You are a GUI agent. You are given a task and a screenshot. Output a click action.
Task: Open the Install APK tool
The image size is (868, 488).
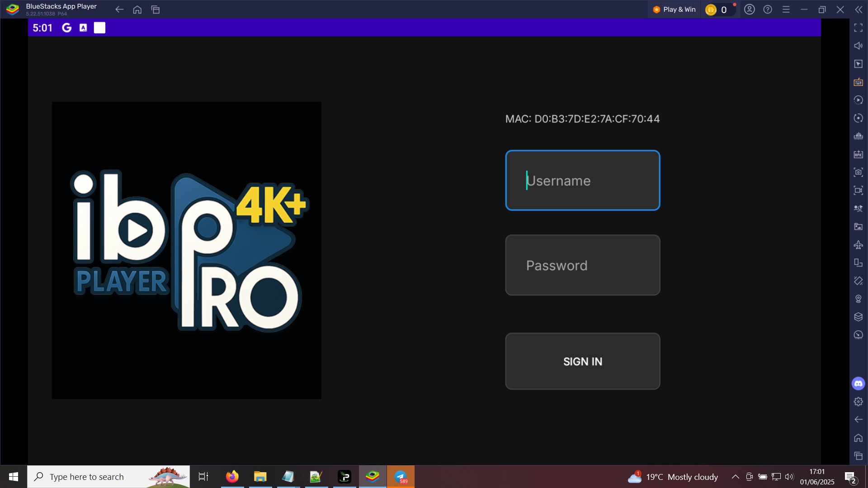click(858, 154)
